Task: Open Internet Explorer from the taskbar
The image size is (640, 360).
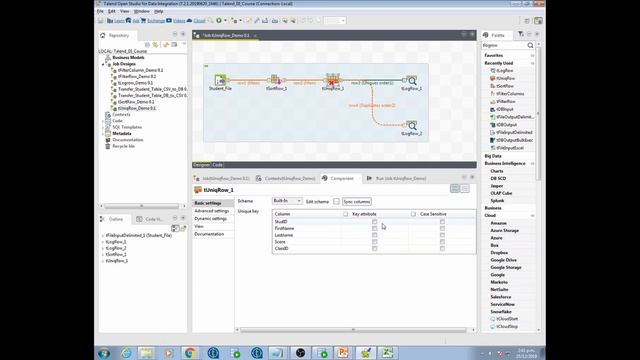Action: click(x=126, y=353)
